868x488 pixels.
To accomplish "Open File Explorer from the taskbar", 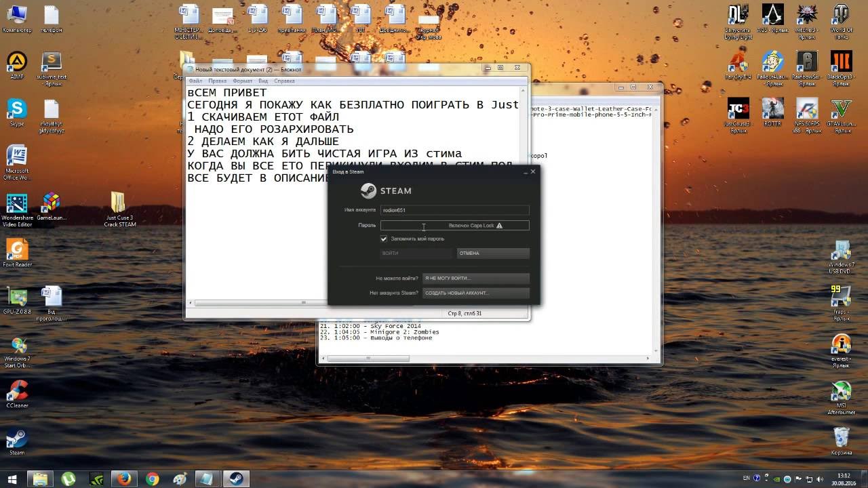I will (41, 479).
